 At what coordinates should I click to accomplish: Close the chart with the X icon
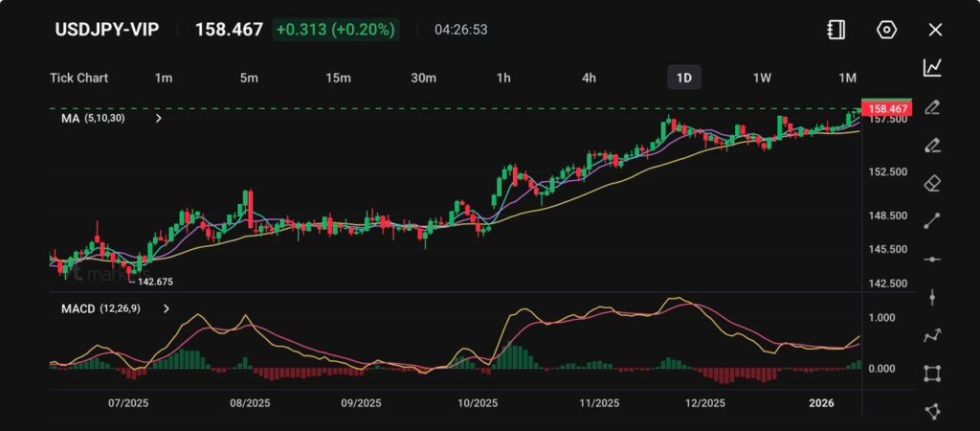(x=935, y=30)
